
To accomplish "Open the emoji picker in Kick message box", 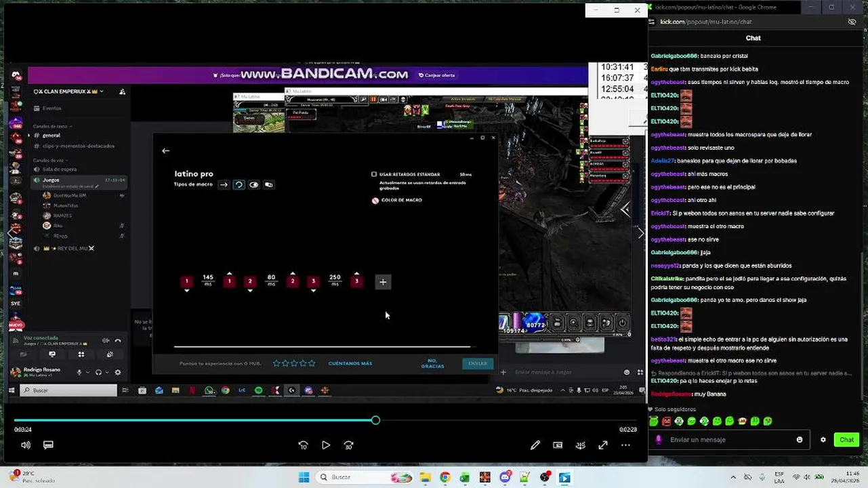I will pos(800,440).
